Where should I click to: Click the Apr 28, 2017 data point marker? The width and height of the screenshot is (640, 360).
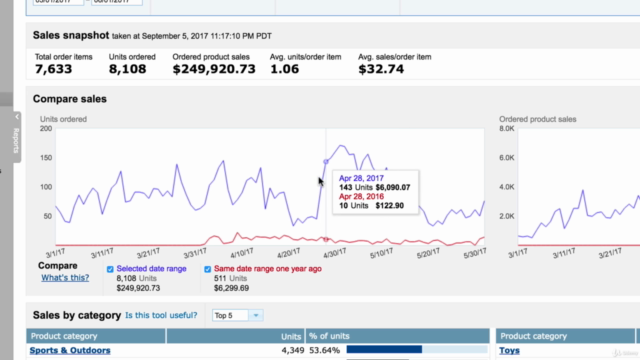(x=326, y=162)
